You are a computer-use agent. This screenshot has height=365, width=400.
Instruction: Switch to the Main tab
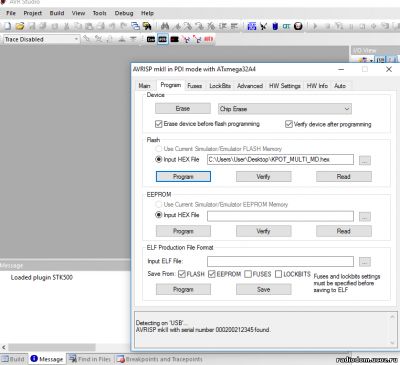pyautogui.click(x=144, y=86)
